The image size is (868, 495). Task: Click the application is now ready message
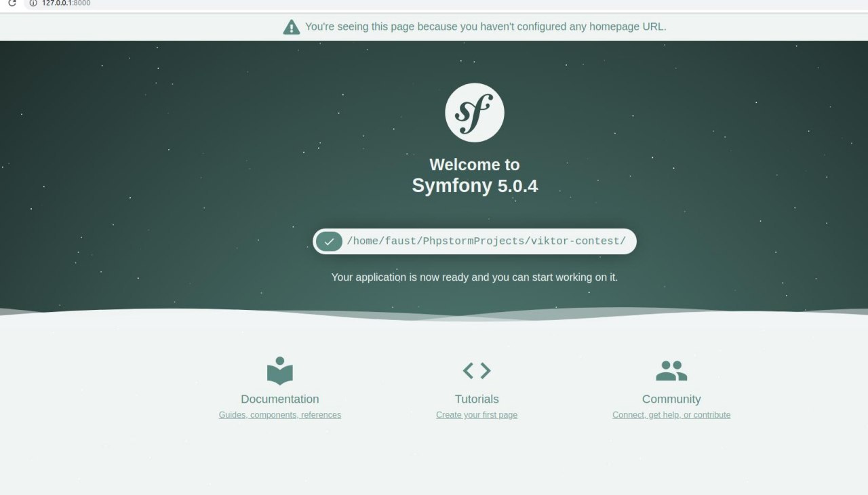pyautogui.click(x=475, y=277)
